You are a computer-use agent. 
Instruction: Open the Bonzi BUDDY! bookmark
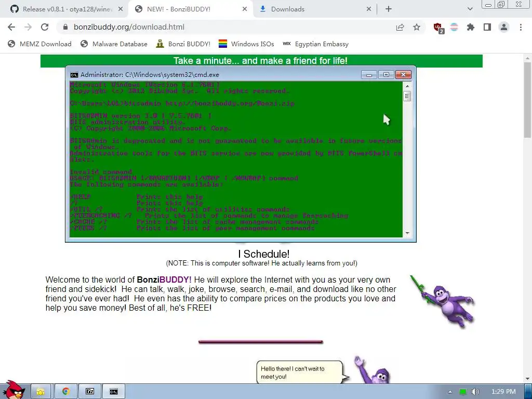pyautogui.click(x=183, y=44)
